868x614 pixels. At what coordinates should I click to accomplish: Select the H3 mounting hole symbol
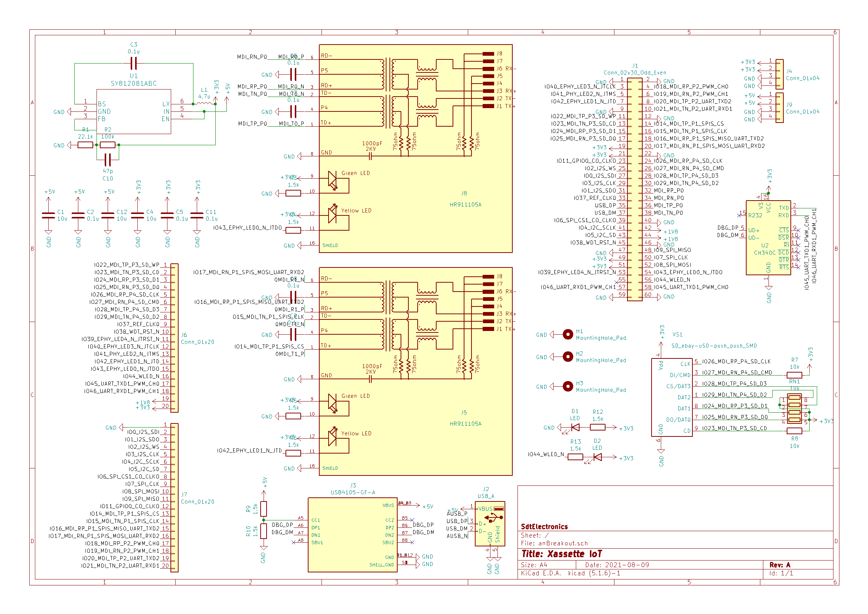coord(567,386)
